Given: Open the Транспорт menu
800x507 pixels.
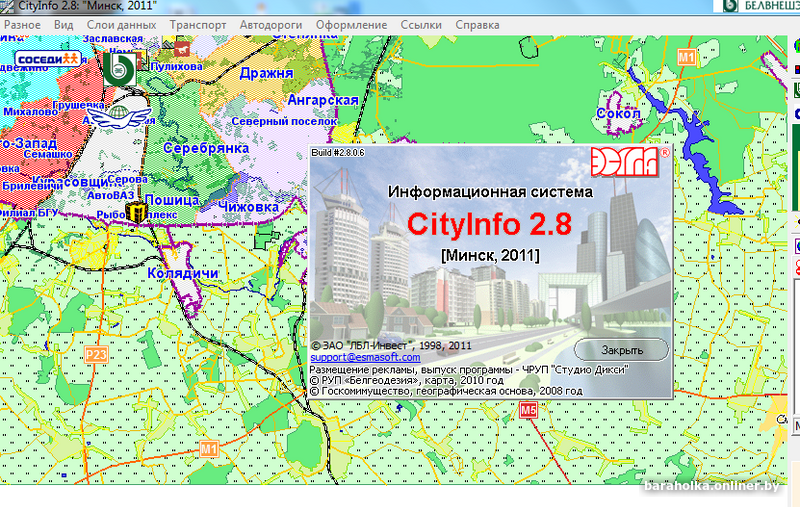Looking at the screenshot, I should pyautogui.click(x=198, y=25).
